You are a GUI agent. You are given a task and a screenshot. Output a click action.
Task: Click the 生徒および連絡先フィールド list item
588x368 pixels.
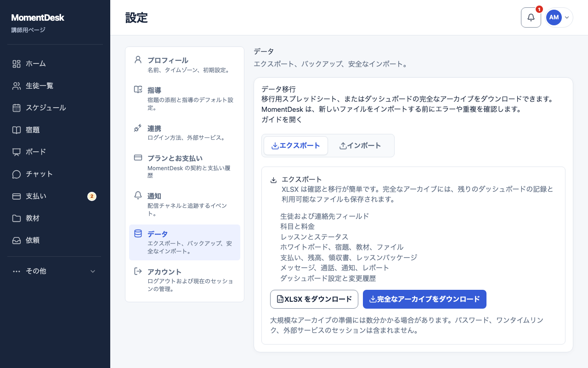[x=325, y=216]
